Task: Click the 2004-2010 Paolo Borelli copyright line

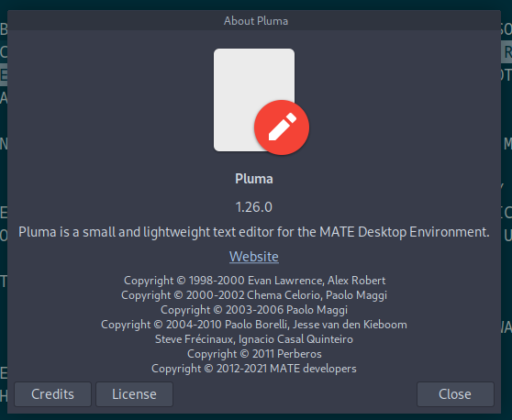Action: click(254, 325)
